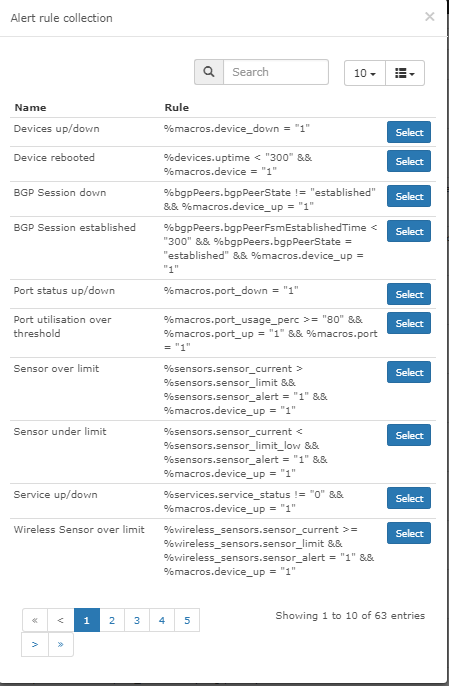The height and width of the screenshot is (687, 449).
Task: Go to page 5 of results
Action: point(187,620)
